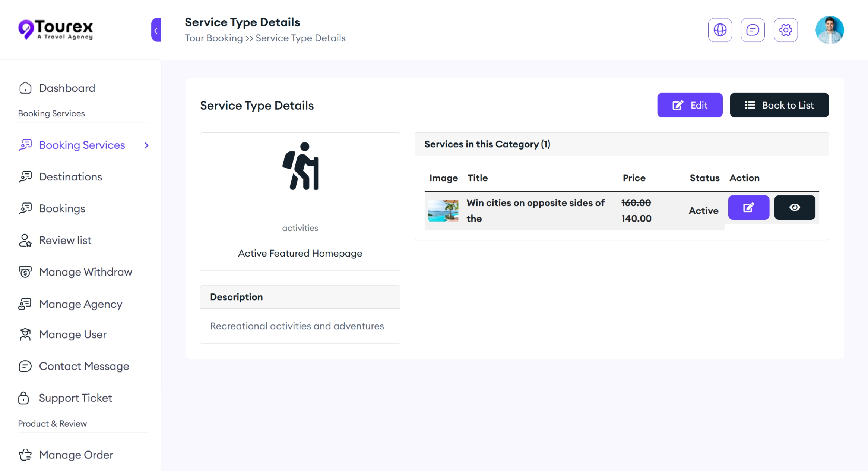868x471 pixels.
Task: Expand the Booking Services submenu chevron
Action: [x=146, y=145]
